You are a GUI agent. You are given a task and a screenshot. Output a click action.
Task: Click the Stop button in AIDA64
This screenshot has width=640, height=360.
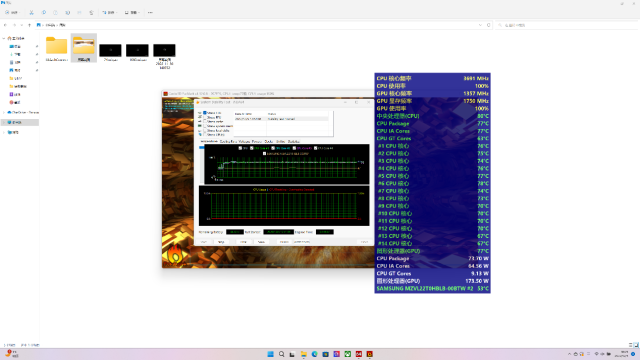coord(221,242)
